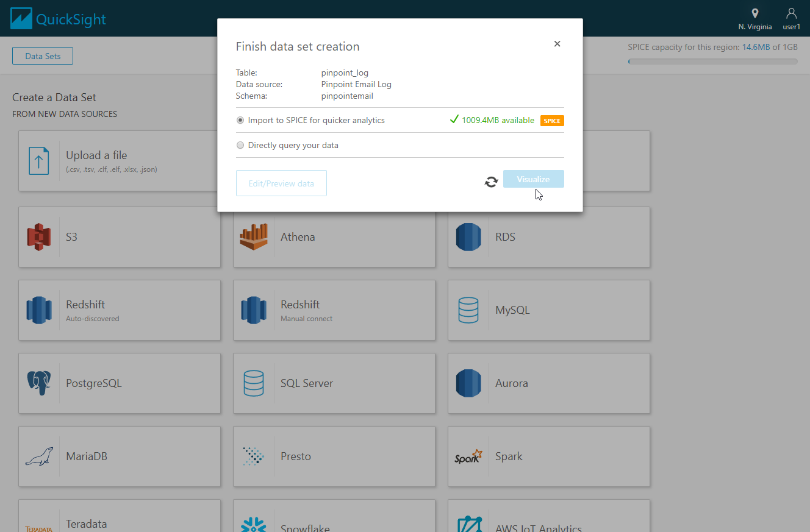Click the Edit/Preview data button
Screen dimensions: 810x532
281,183
